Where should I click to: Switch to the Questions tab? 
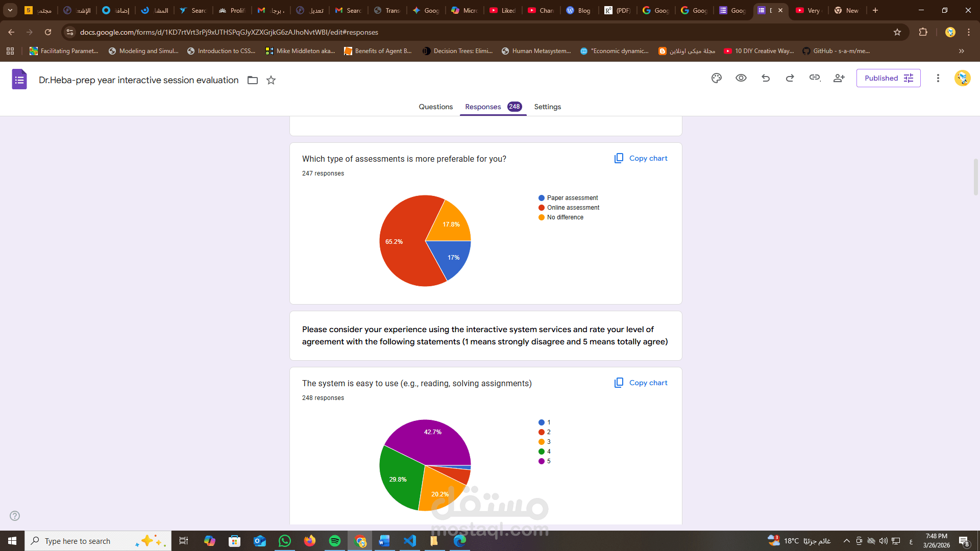click(x=435, y=107)
